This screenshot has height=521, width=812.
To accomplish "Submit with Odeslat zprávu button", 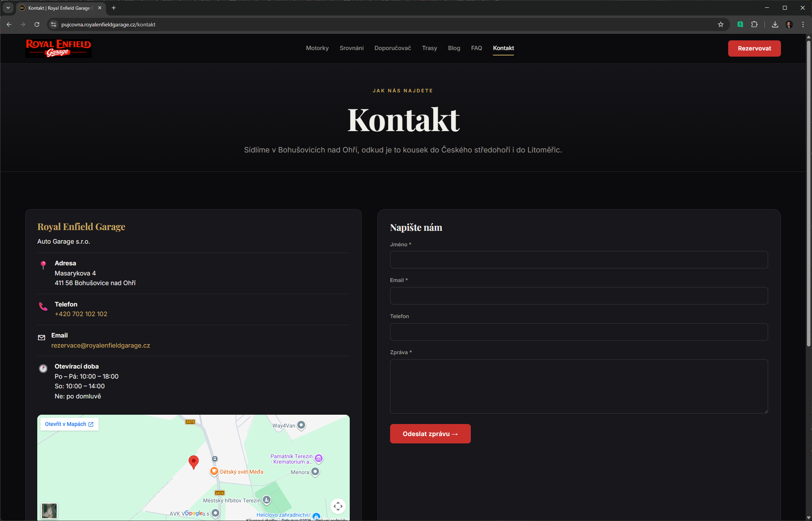I will (430, 434).
